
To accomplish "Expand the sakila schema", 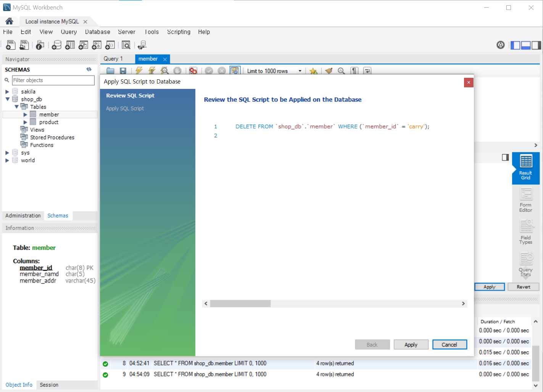I will point(7,92).
